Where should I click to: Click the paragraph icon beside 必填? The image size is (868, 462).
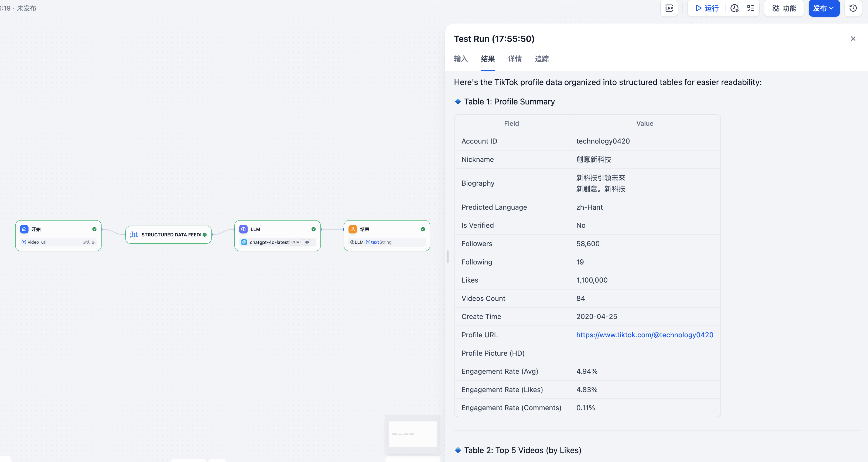pyautogui.click(x=93, y=242)
